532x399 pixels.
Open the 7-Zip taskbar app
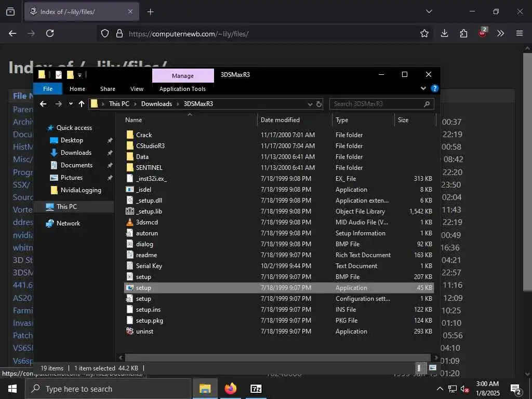256,389
